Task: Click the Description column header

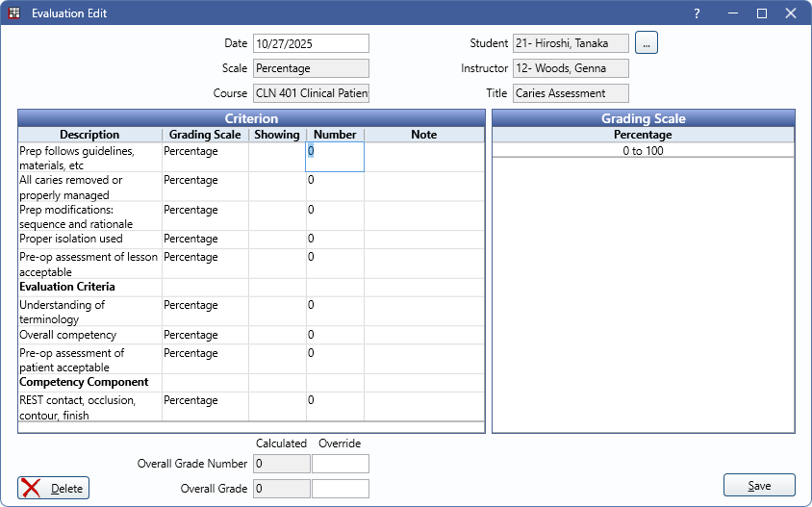Action: [x=89, y=135]
